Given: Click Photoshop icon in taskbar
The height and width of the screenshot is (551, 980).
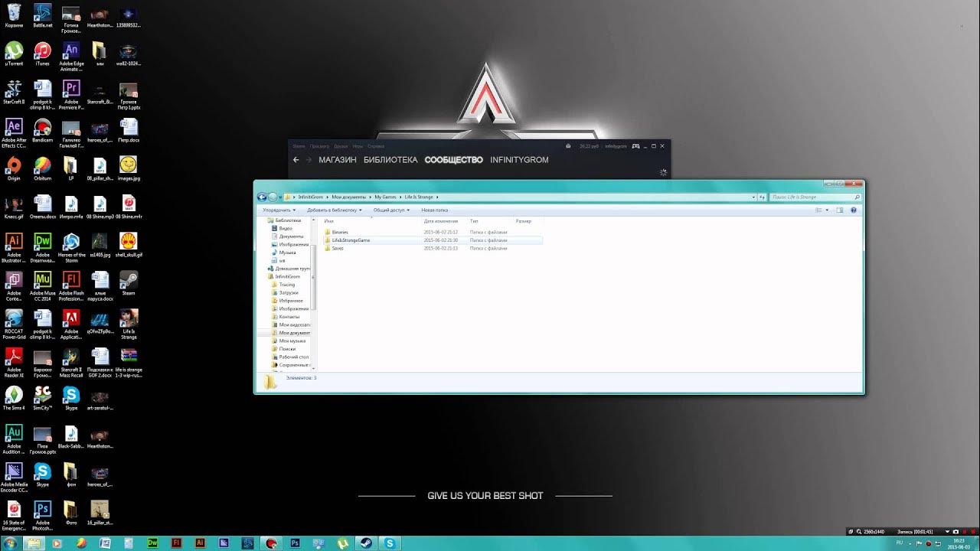Looking at the screenshot, I should [x=295, y=543].
